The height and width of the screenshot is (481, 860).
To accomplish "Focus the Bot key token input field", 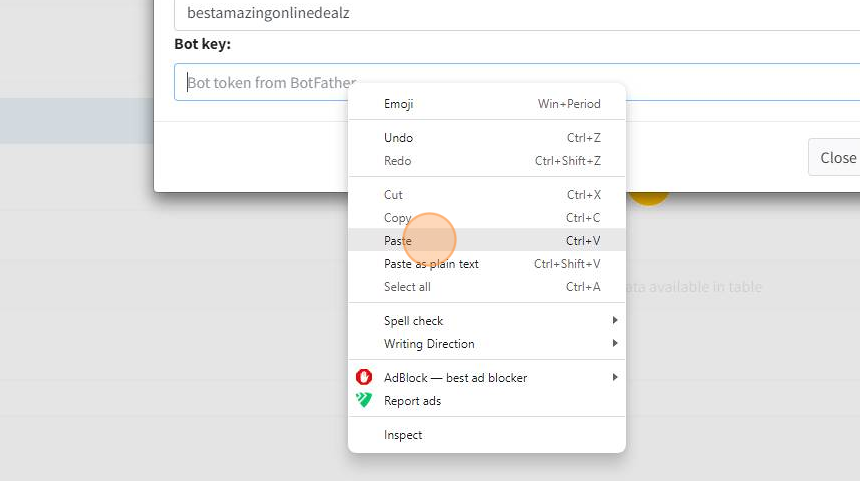I will point(517,82).
